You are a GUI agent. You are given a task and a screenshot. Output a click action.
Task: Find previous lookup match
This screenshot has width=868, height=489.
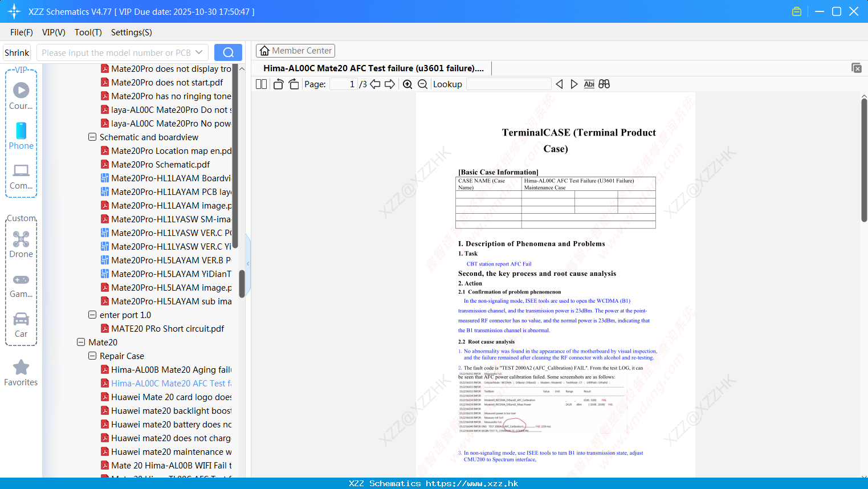point(559,84)
